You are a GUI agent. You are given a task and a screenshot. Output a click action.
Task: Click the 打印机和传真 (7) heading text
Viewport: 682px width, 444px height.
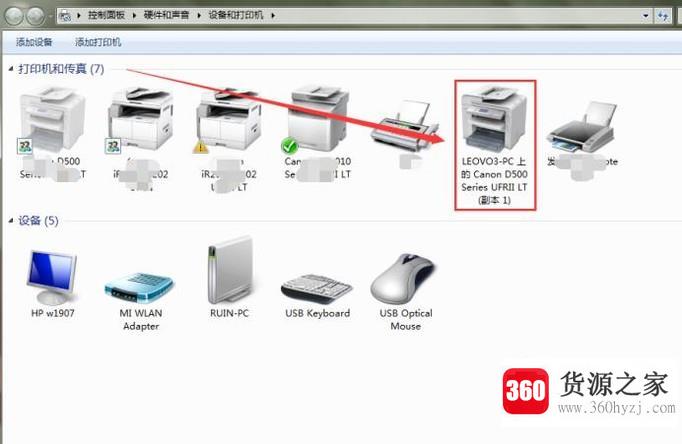pyautogui.click(x=61, y=69)
